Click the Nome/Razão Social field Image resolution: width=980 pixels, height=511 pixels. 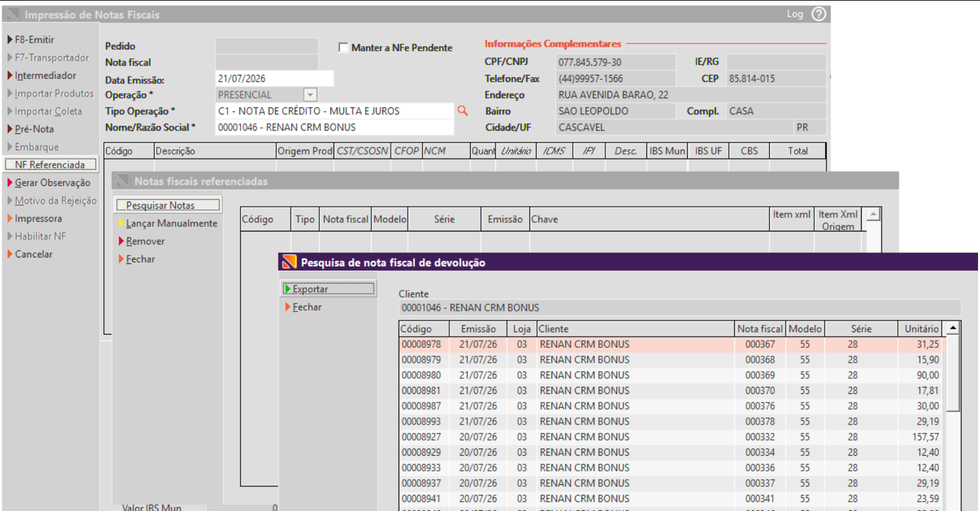point(334,127)
